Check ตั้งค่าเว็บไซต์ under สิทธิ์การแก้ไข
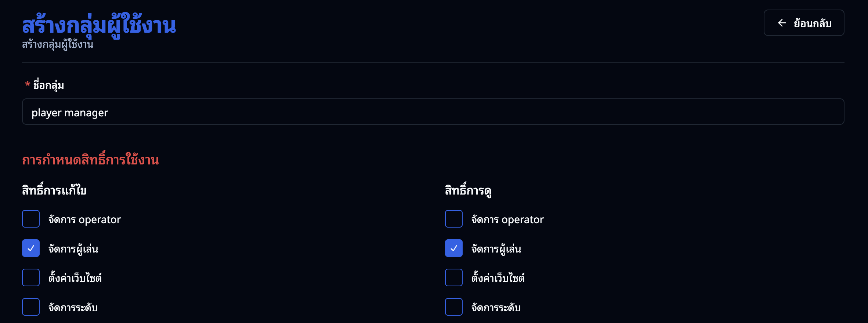 (x=30, y=277)
